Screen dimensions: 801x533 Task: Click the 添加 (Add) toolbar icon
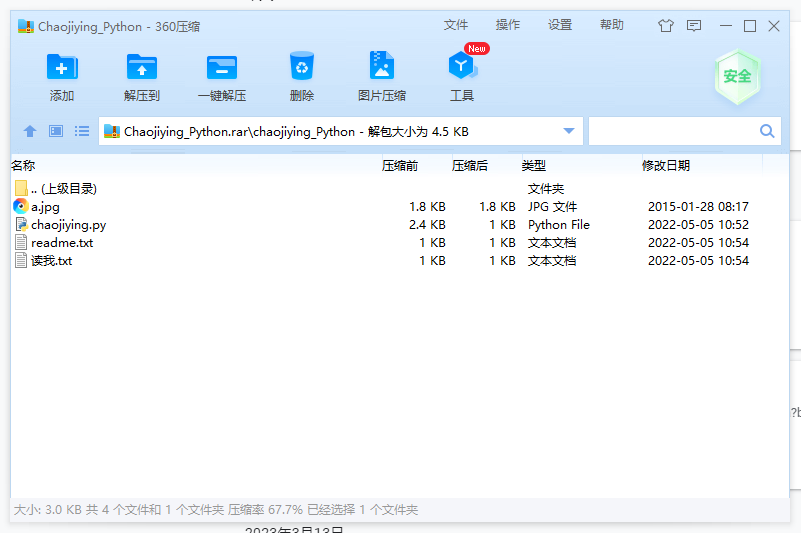point(62,66)
